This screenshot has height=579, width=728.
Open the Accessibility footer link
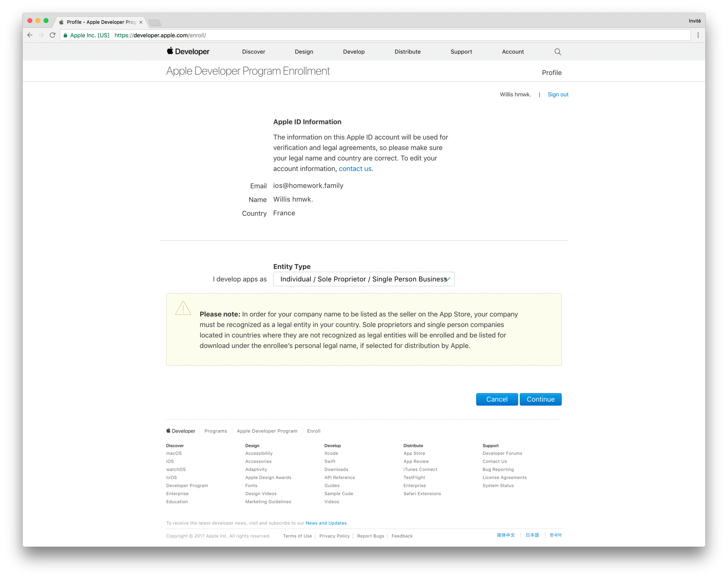[x=259, y=453]
